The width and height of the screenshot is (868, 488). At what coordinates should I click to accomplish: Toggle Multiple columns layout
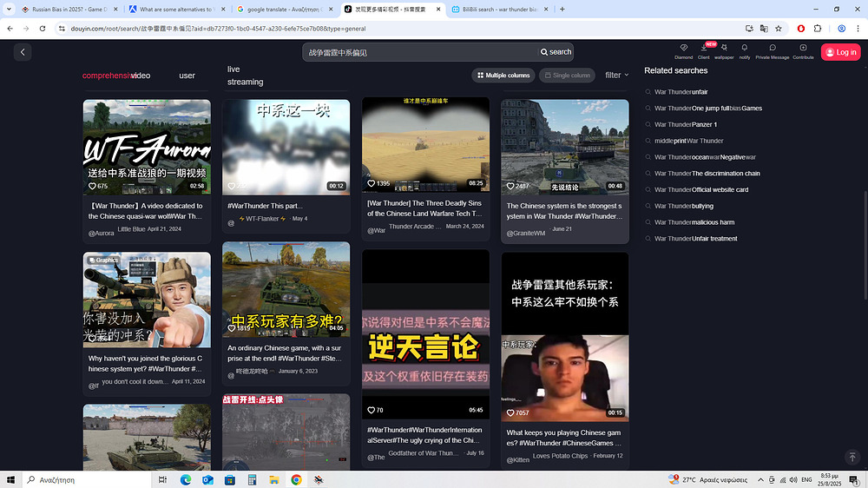point(503,76)
